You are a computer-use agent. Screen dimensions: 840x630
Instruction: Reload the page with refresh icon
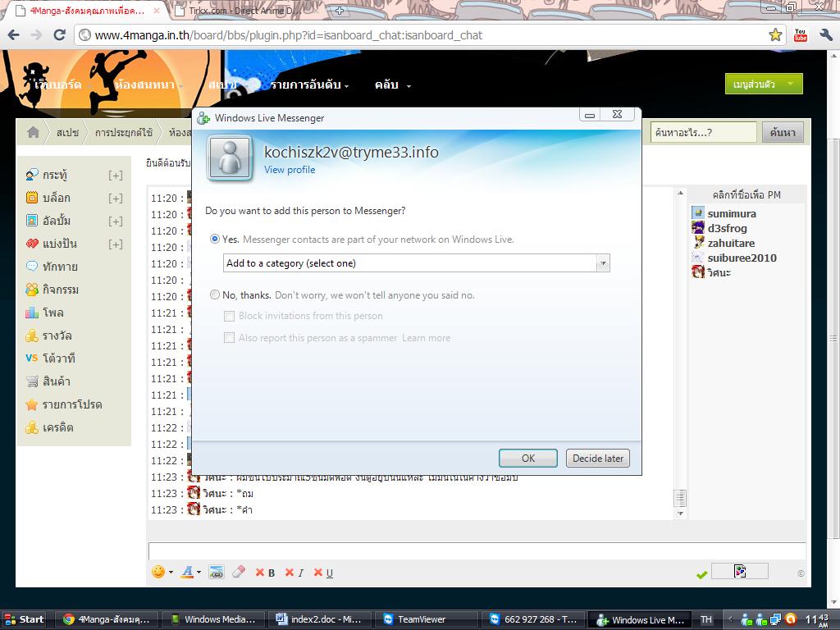[59, 35]
